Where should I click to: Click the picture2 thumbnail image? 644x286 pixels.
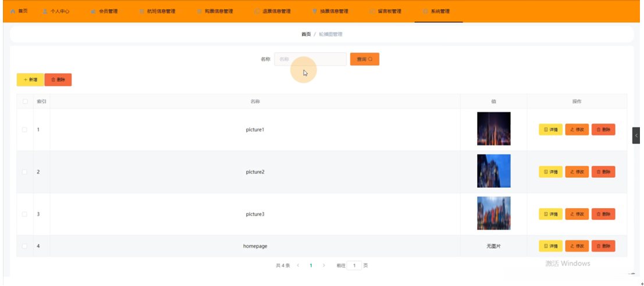(x=494, y=171)
